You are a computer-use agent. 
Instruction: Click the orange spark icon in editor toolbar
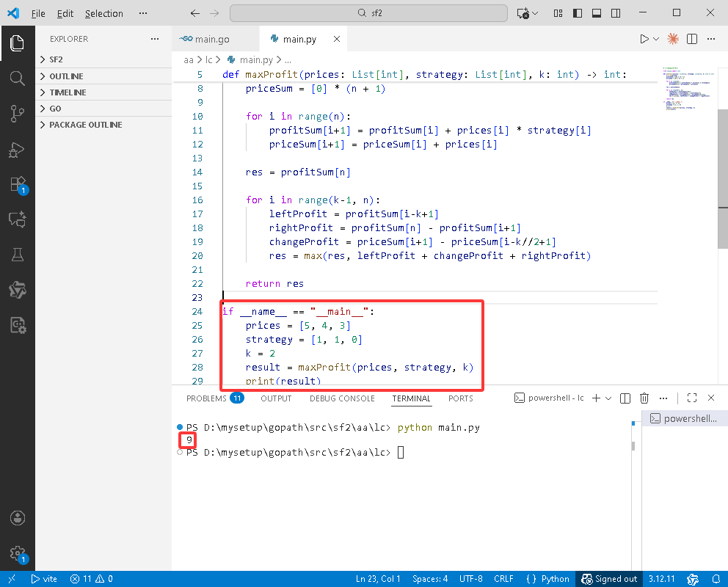click(x=673, y=39)
